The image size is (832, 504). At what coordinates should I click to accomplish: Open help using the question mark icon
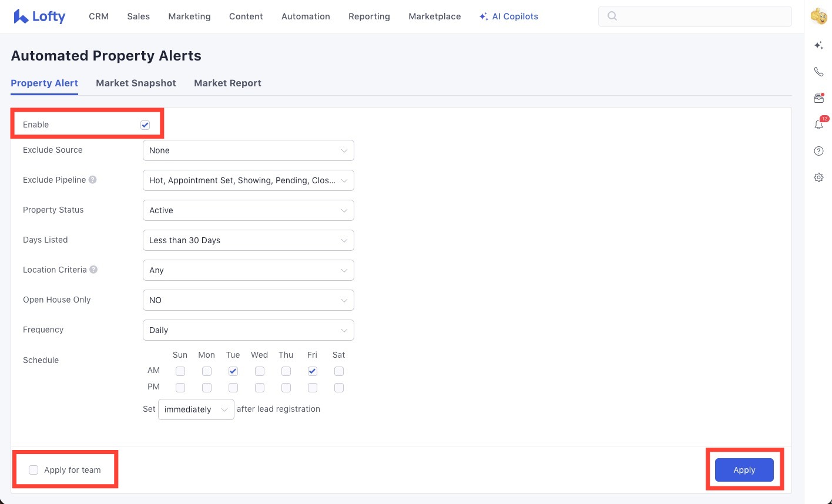[x=818, y=151]
